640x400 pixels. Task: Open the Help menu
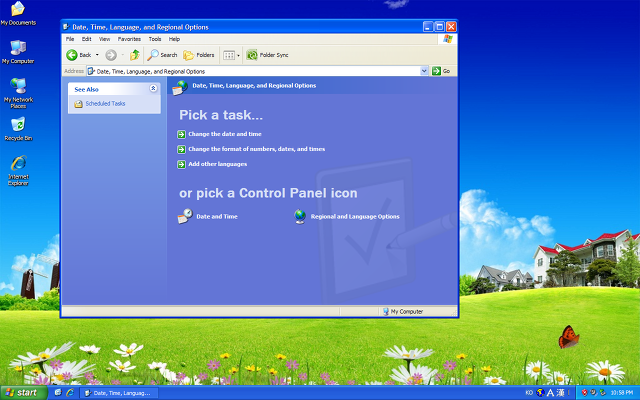tap(174, 39)
